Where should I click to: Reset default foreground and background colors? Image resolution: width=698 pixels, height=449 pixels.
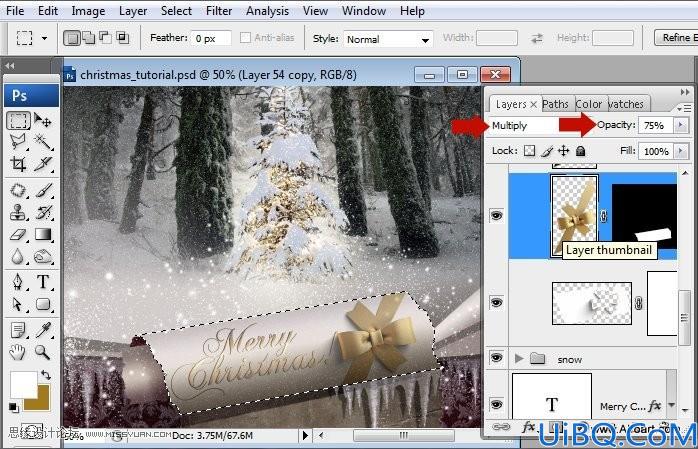click(x=13, y=407)
